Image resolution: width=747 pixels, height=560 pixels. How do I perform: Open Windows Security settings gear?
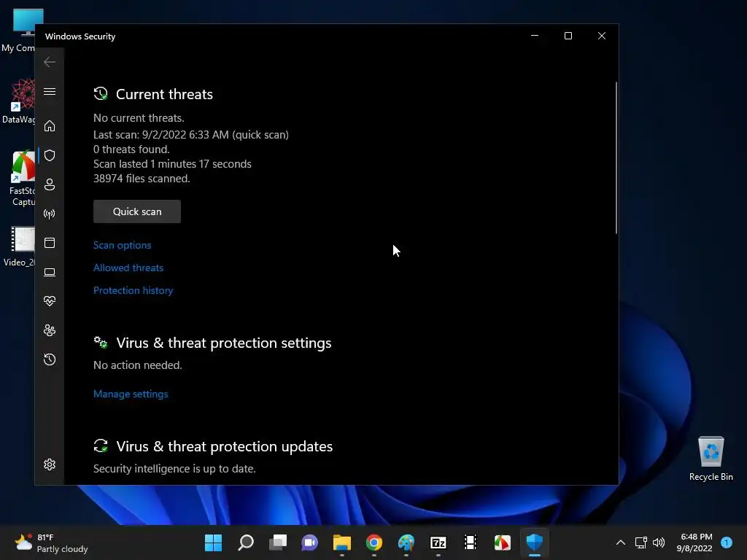[50, 464]
